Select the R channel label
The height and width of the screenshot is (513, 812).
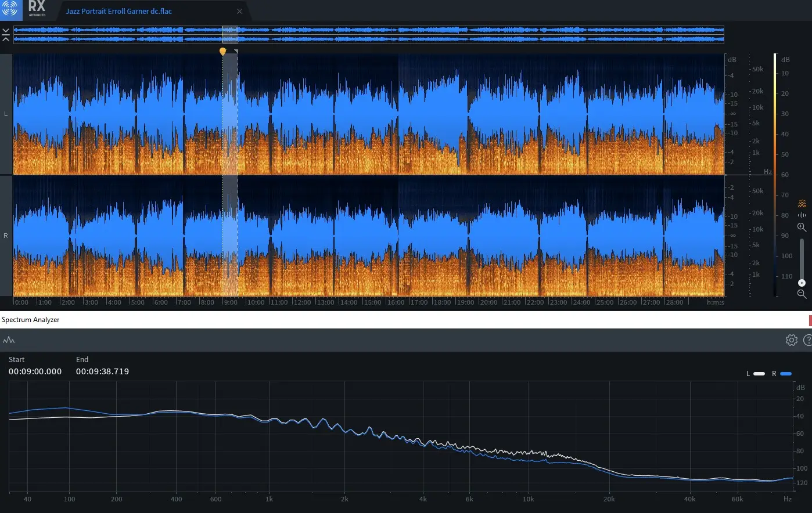tap(6, 236)
